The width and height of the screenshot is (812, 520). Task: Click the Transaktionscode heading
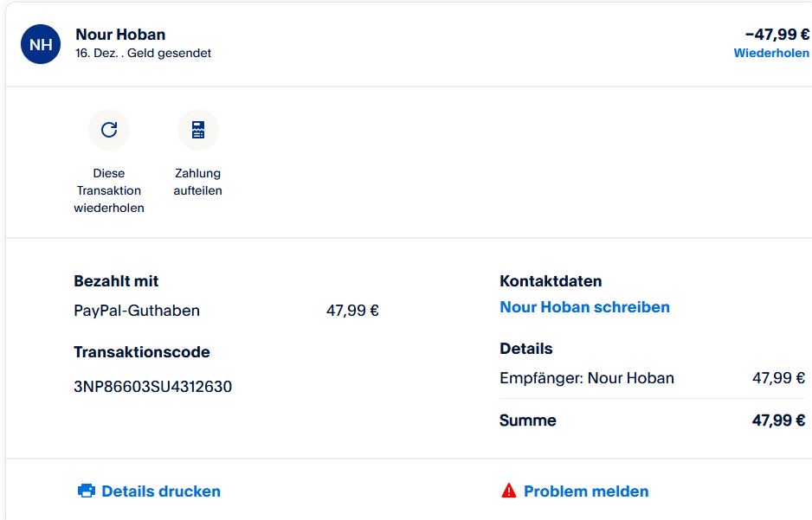(x=142, y=352)
